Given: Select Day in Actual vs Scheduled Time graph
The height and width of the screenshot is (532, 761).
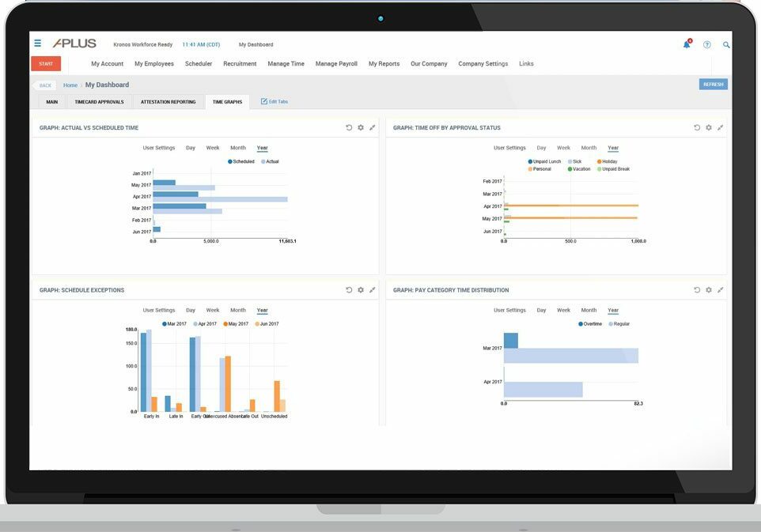Looking at the screenshot, I should (190, 148).
